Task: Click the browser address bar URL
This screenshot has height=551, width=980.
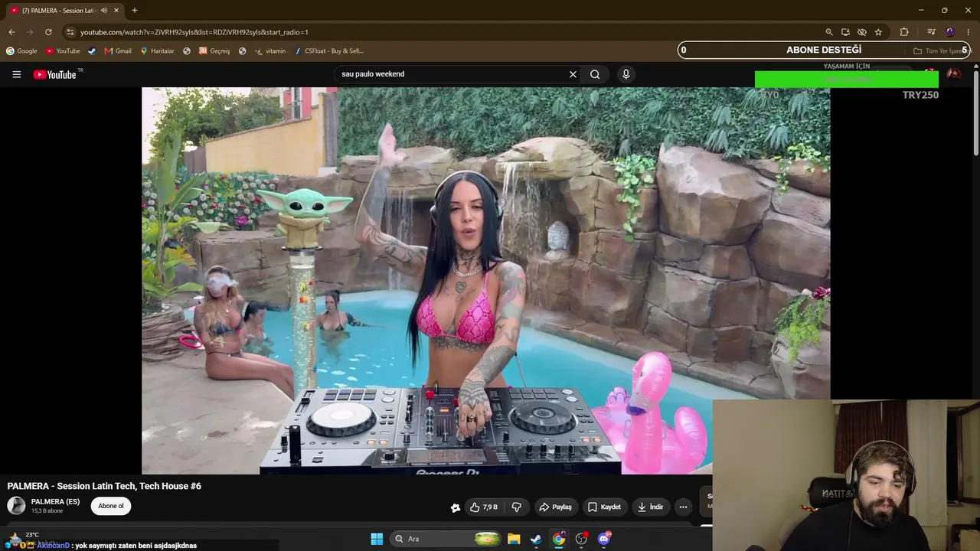Action: [x=194, y=32]
